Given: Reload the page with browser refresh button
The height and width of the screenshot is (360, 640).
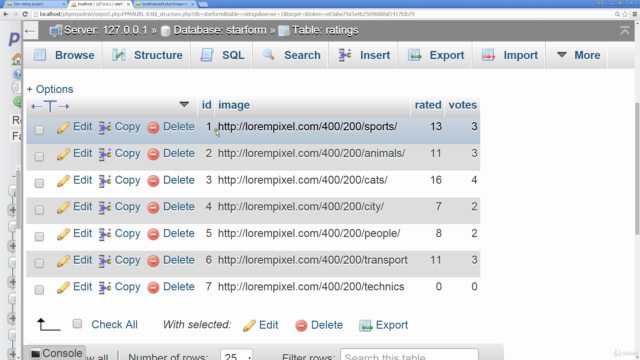Looking at the screenshot, I should 24,14.
